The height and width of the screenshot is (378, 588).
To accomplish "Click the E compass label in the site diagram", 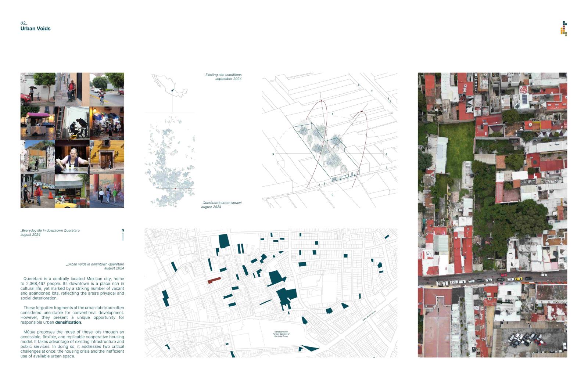I will [x=333, y=114].
